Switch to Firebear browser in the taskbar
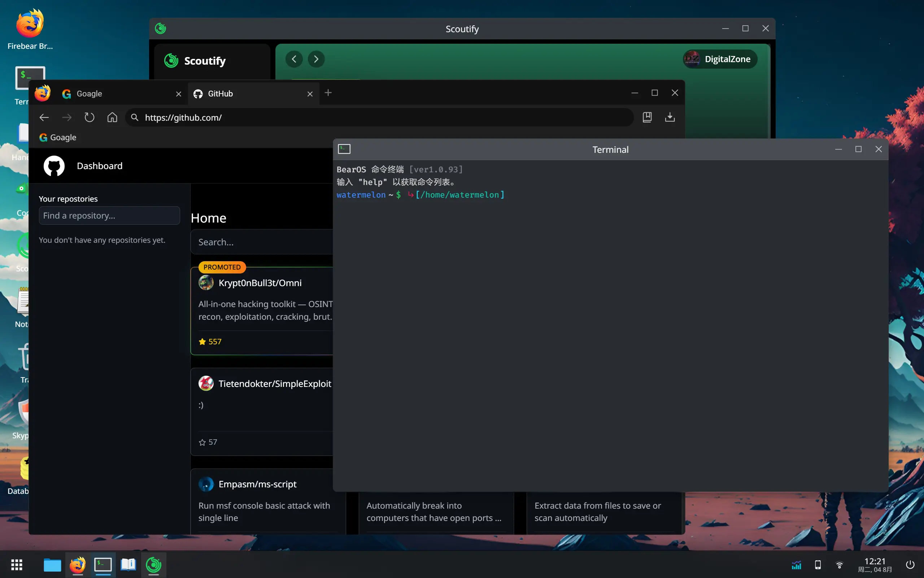 point(78,565)
